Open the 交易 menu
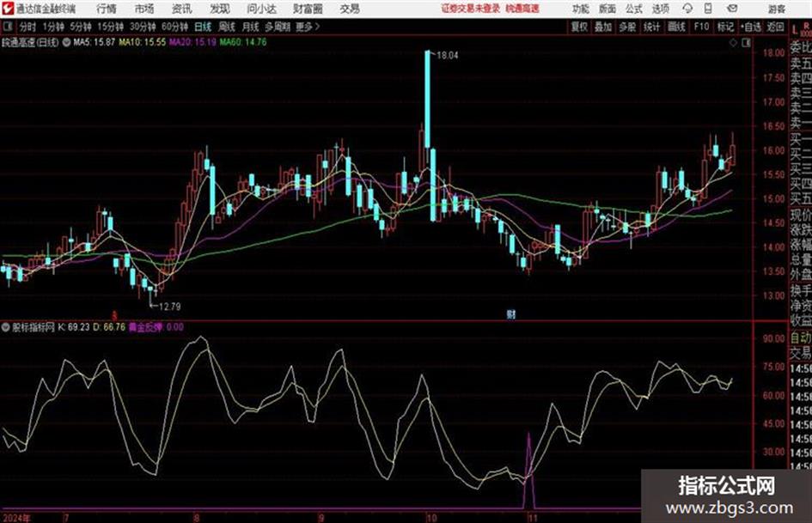Image resolution: width=812 pixels, height=523 pixels. tap(350, 9)
